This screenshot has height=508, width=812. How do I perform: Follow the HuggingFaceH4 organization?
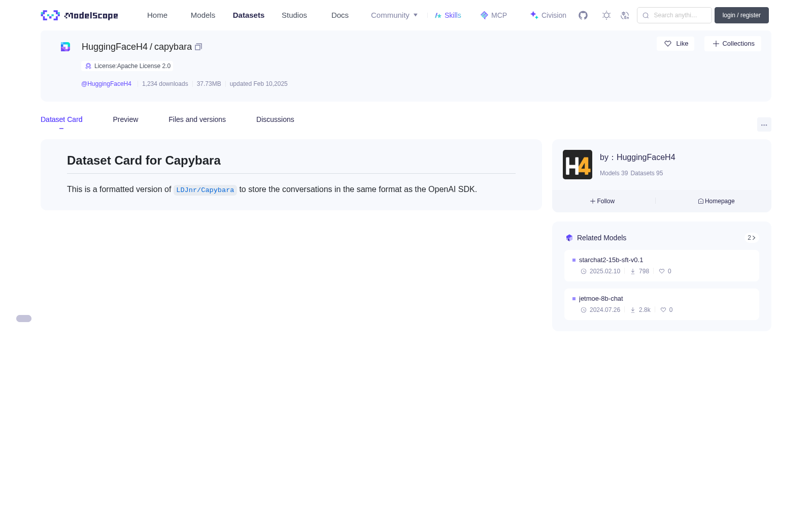click(602, 201)
